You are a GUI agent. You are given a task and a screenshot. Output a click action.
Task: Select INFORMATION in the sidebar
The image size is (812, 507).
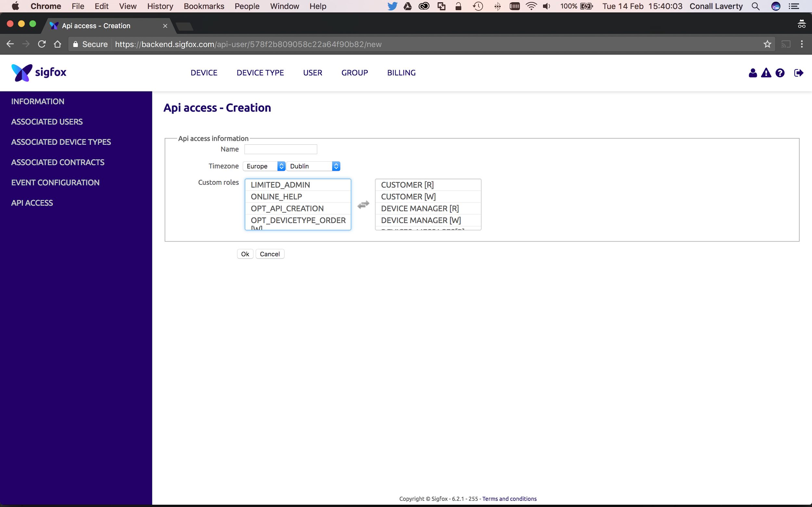(x=38, y=101)
